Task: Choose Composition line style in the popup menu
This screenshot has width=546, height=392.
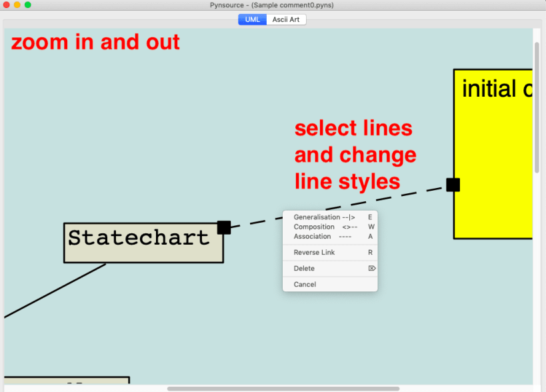Action: [x=323, y=227]
